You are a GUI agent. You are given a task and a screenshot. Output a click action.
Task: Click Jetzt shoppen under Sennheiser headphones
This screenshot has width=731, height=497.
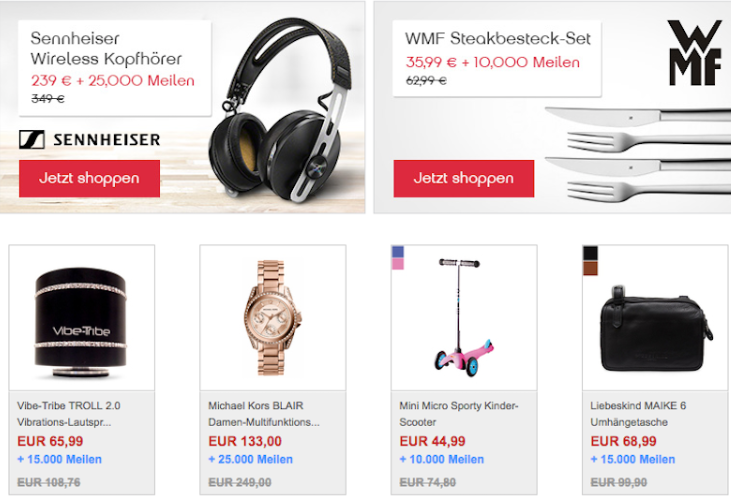pos(90,179)
